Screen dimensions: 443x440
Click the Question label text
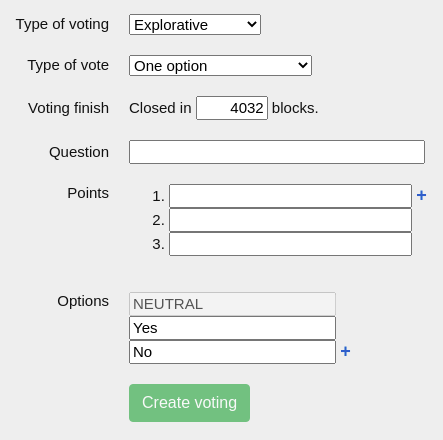79,152
